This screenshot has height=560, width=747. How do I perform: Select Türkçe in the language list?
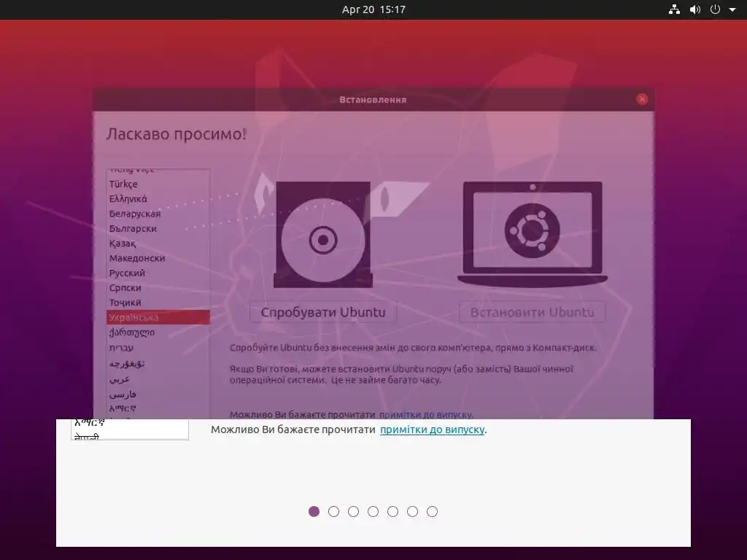click(x=158, y=184)
